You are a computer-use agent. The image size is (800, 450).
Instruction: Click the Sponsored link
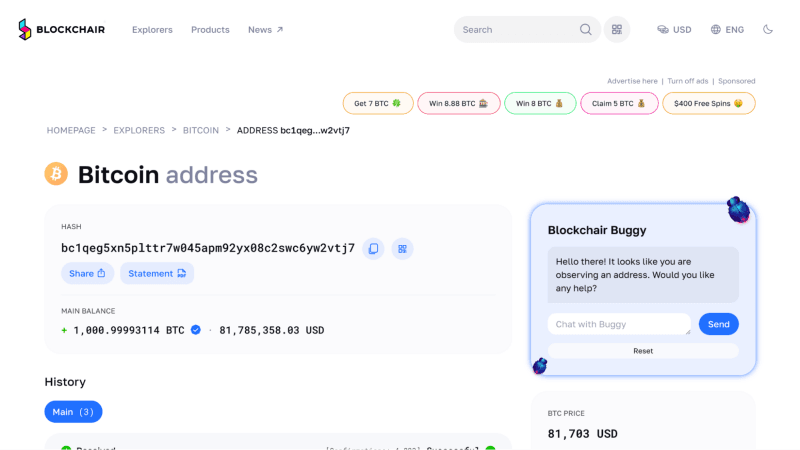(736, 81)
